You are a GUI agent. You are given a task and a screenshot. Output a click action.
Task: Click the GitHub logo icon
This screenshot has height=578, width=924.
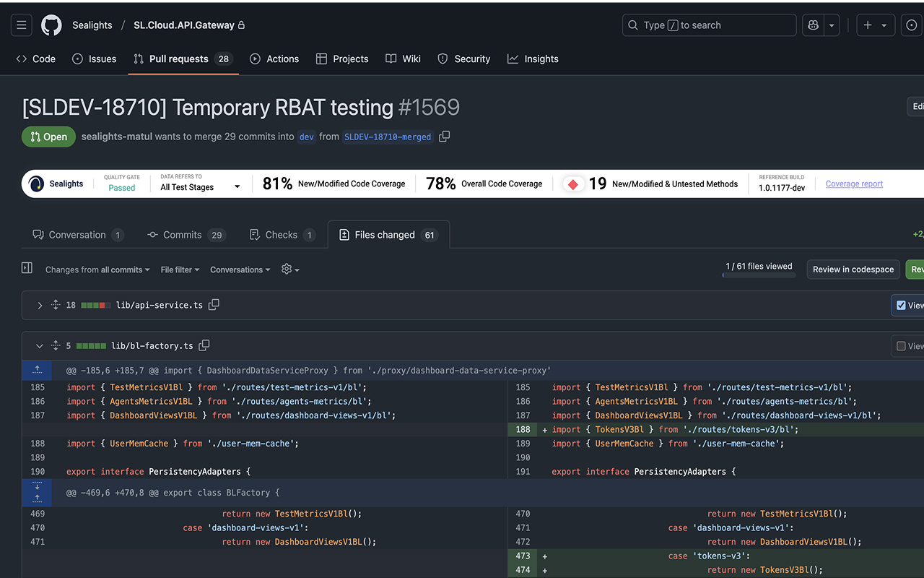(51, 25)
